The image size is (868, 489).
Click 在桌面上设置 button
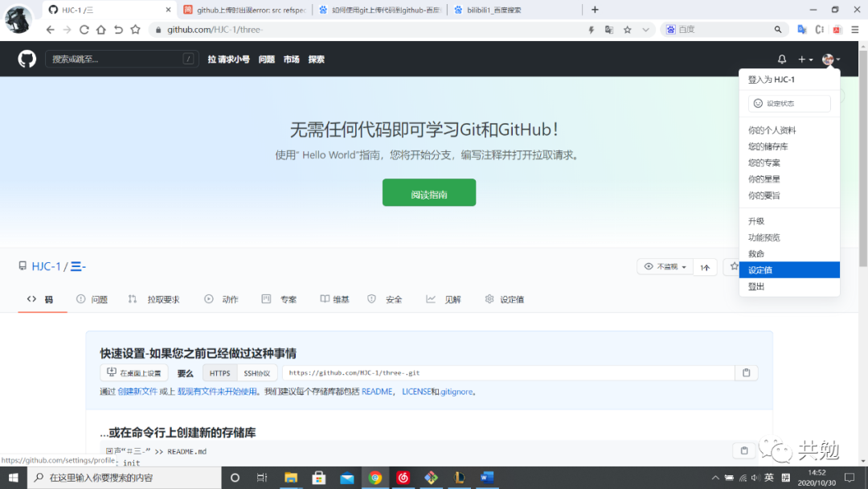[x=134, y=372]
